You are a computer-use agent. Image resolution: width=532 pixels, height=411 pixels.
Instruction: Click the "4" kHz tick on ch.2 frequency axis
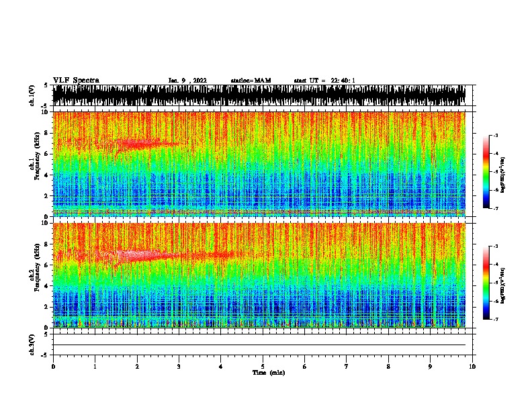pos(46,286)
